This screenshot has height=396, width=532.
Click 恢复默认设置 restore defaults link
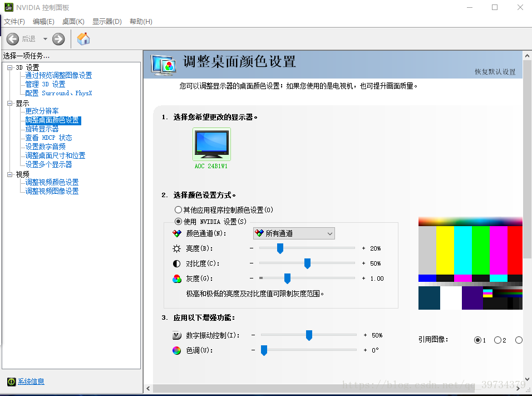click(495, 72)
